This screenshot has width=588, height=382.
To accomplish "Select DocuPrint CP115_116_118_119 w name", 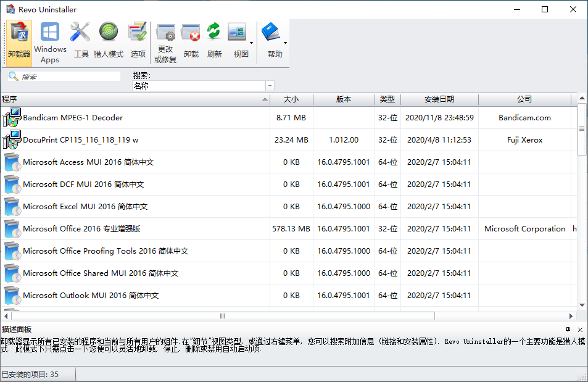I will (x=81, y=140).
